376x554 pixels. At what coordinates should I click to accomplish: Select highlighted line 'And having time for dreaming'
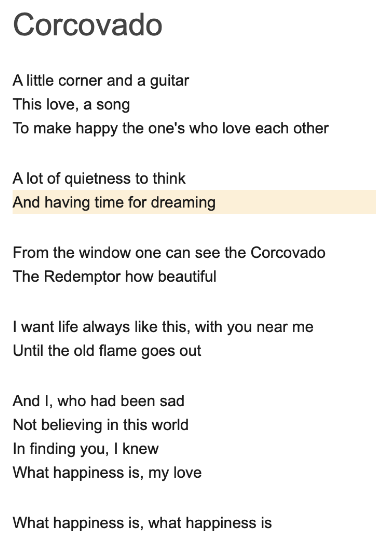[x=194, y=202]
